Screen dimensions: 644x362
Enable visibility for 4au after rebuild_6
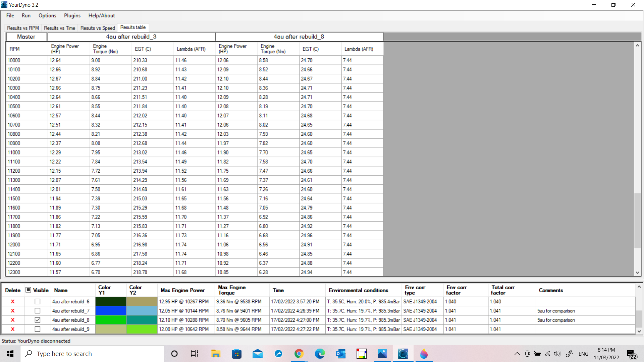[x=38, y=302]
